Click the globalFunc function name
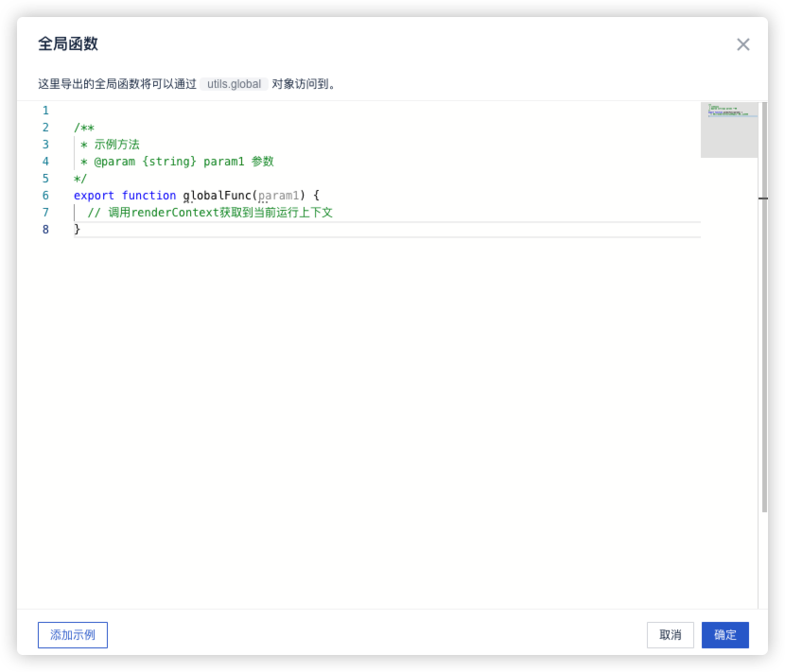This screenshot has height=672, width=785. click(217, 196)
